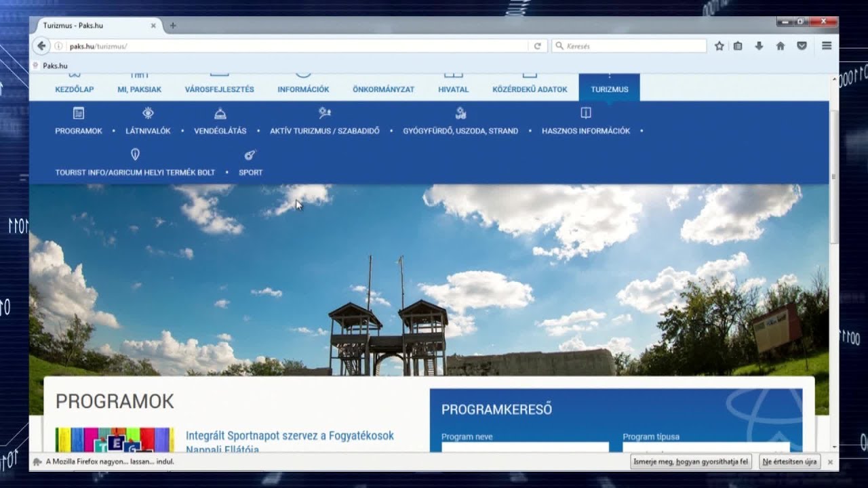Click the Pocket save icon
Image resolution: width=868 pixels, height=488 pixels.
pos(802,46)
